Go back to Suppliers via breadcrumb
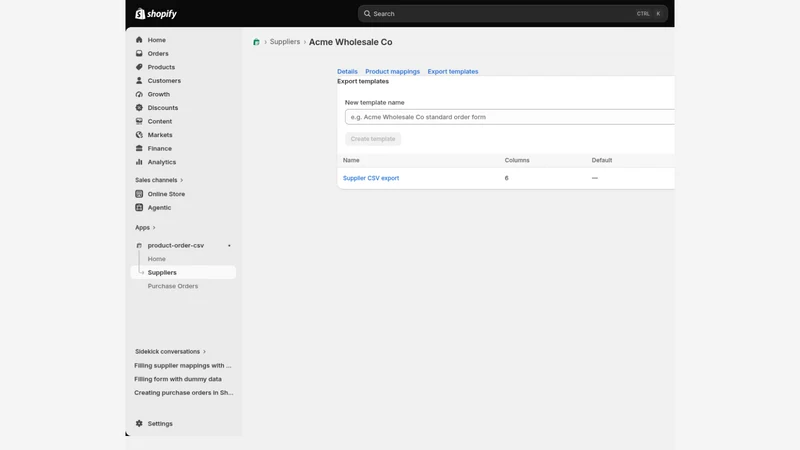The image size is (800, 450). pos(285,42)
